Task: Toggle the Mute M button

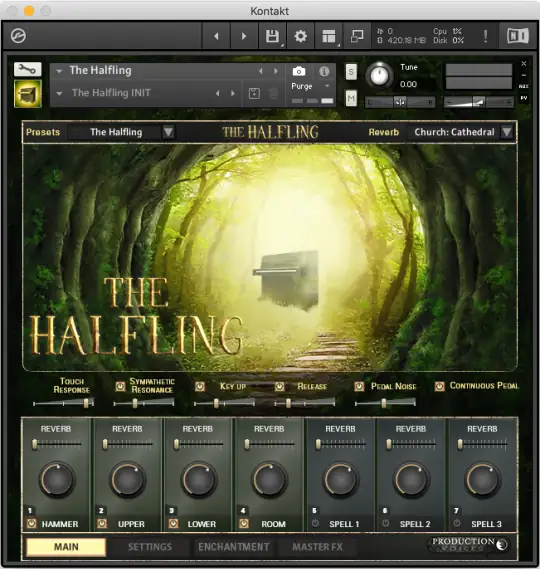Action: pos(351,98)
